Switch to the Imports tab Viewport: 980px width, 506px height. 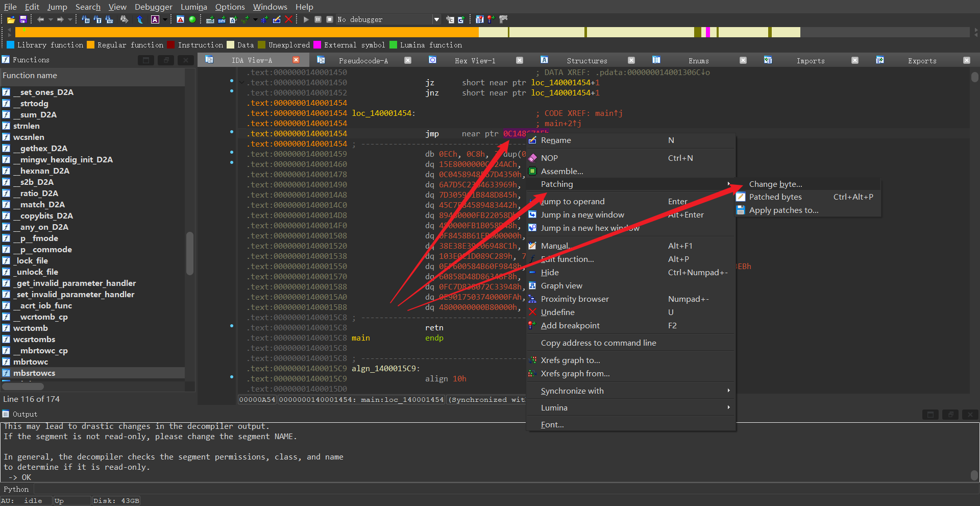[811, 60]
